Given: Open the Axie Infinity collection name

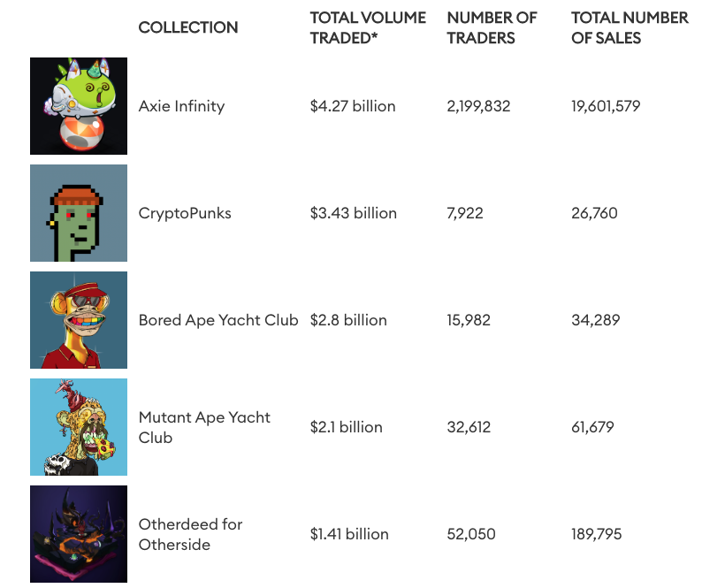Looking at the screenshot, I should pyautogui.click(x=182, y=106).
